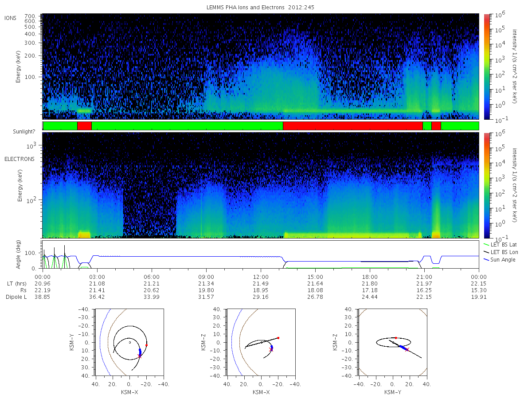Select the Rs value "15.30"
The width and height of the screenshot is (532, 399).
479,290
